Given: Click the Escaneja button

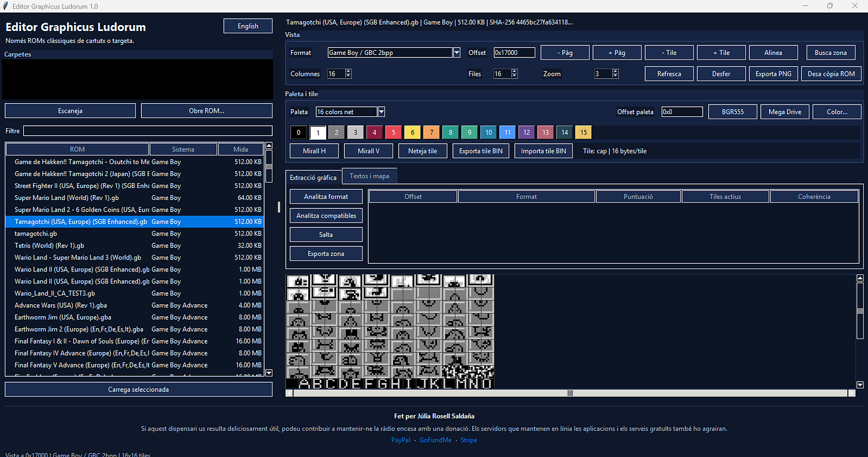Looking at the screenshot, I should (x=70, y=110).
